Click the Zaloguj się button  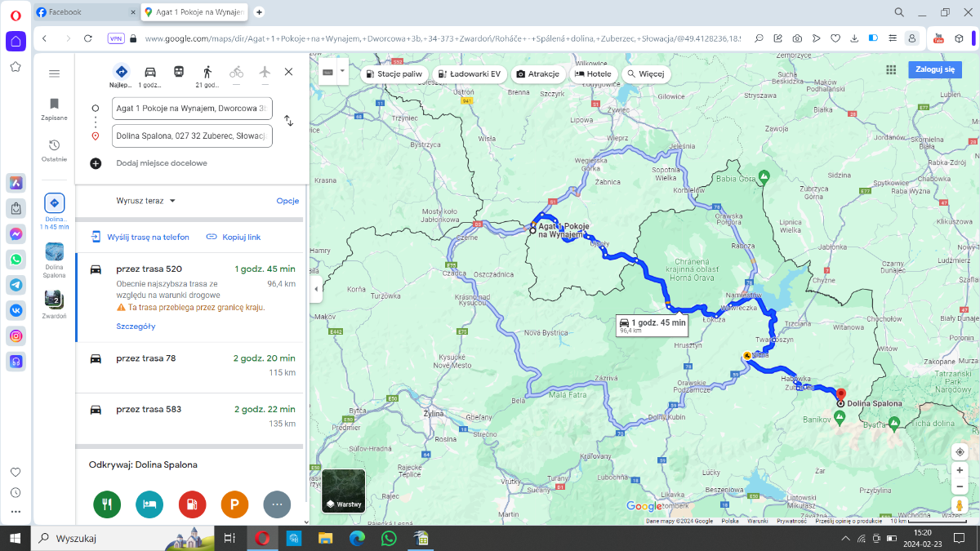(935, 69)
